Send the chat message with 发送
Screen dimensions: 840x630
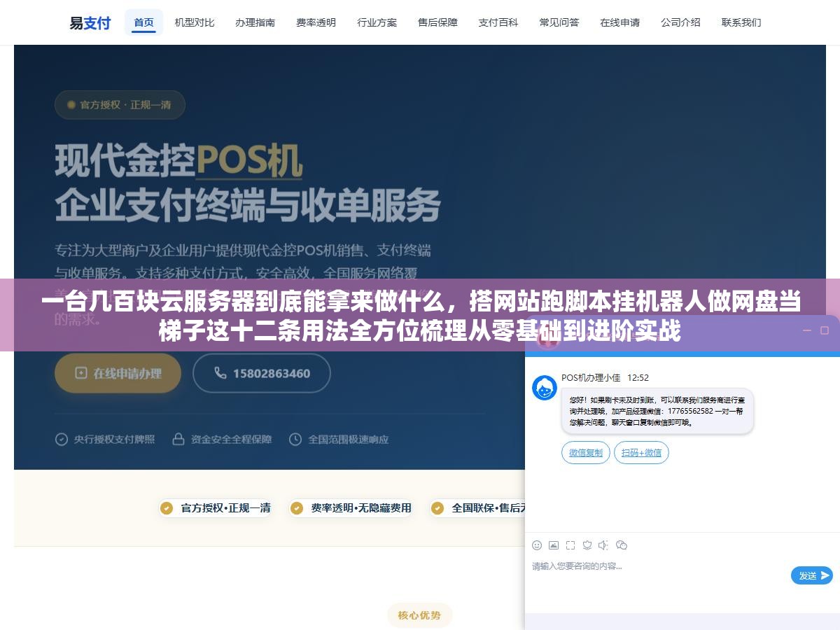(812, 575)
